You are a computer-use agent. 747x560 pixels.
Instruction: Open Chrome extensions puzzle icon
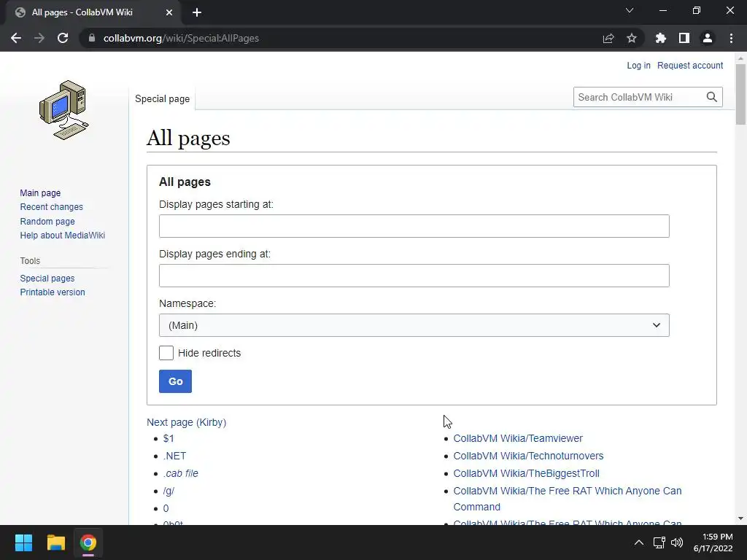point(661,38)
